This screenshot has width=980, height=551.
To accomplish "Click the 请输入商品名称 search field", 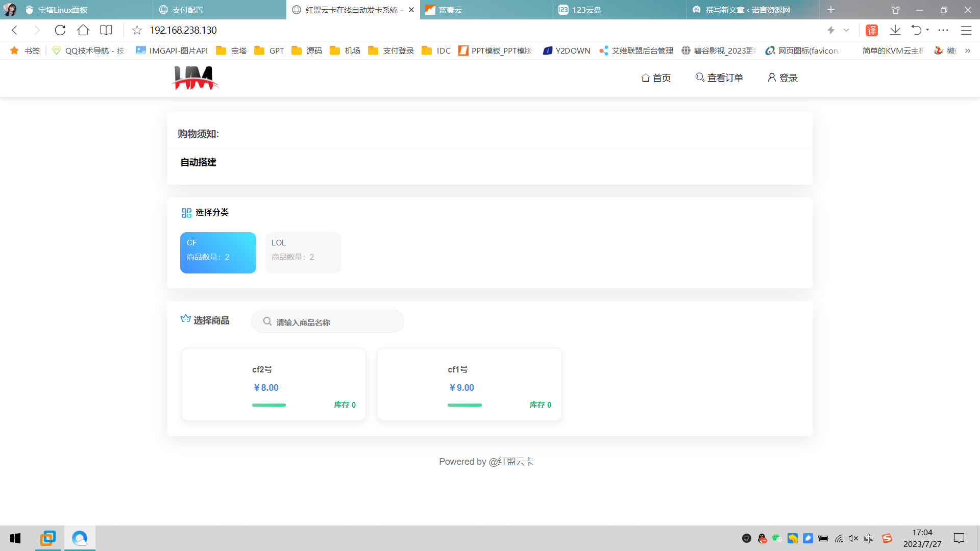I will [x=328, y=321].
